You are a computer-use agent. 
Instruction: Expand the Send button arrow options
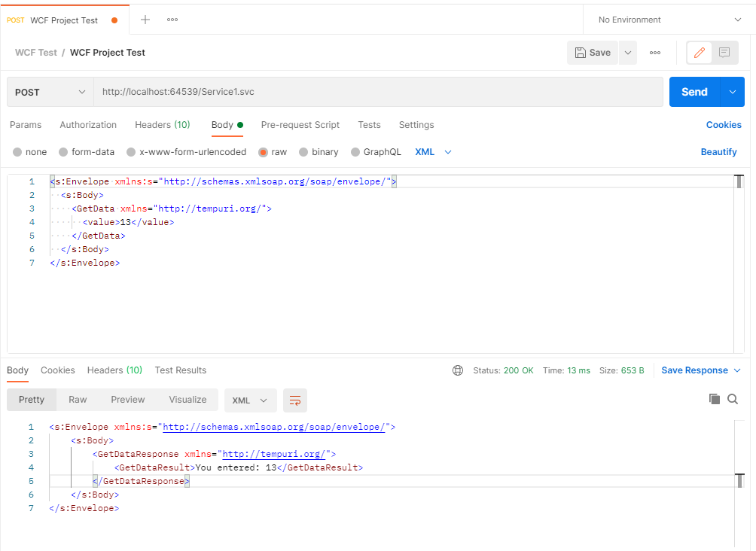pyautogui.click(x=733, y=92)
